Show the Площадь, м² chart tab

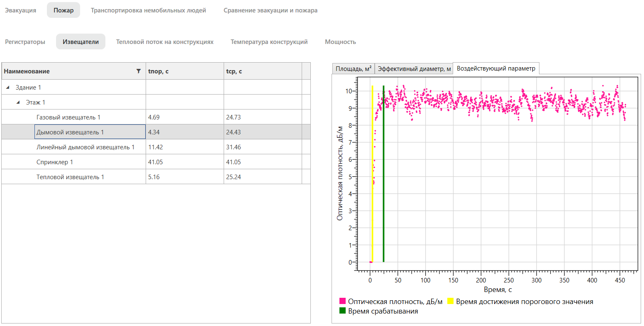click(x=354, y=69)
